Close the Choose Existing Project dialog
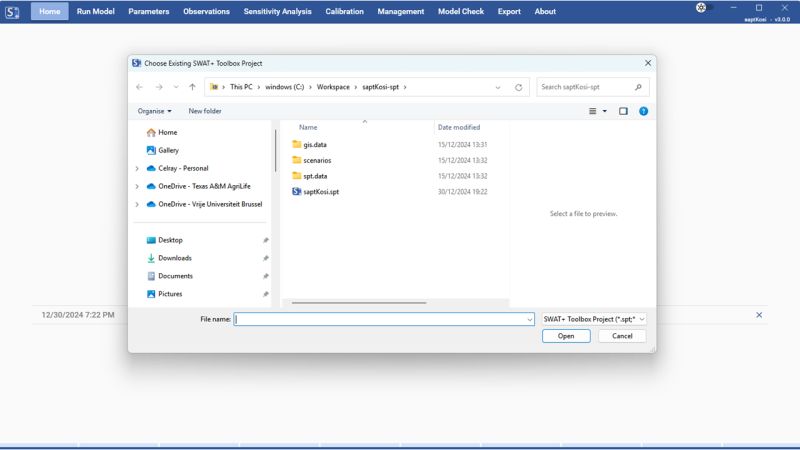Viewport: 800px width, 450px height. click(648, 63)
